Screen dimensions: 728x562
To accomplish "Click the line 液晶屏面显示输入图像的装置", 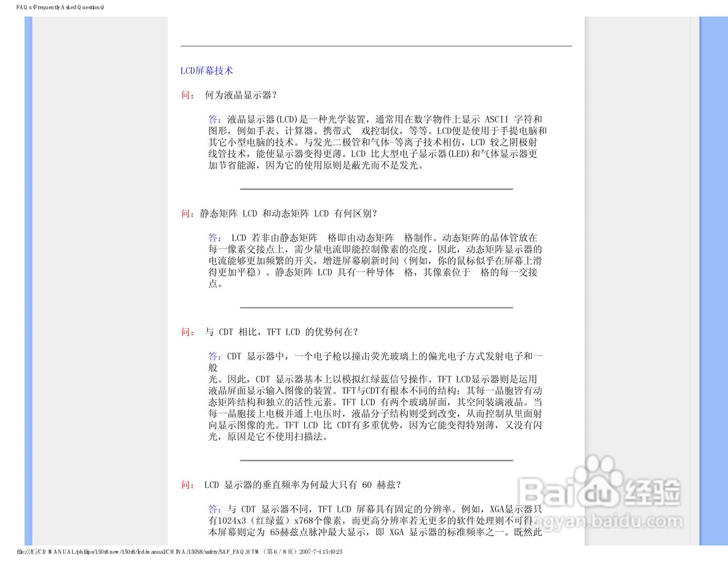I will click(x=375, y=390).
